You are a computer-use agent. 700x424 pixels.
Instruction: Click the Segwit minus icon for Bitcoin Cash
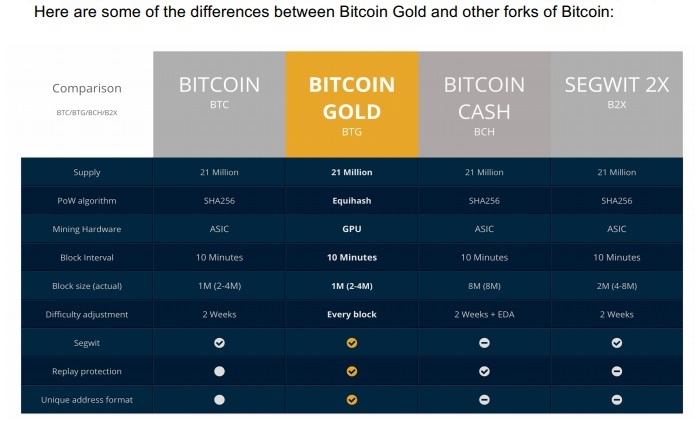tap(484, 343)
